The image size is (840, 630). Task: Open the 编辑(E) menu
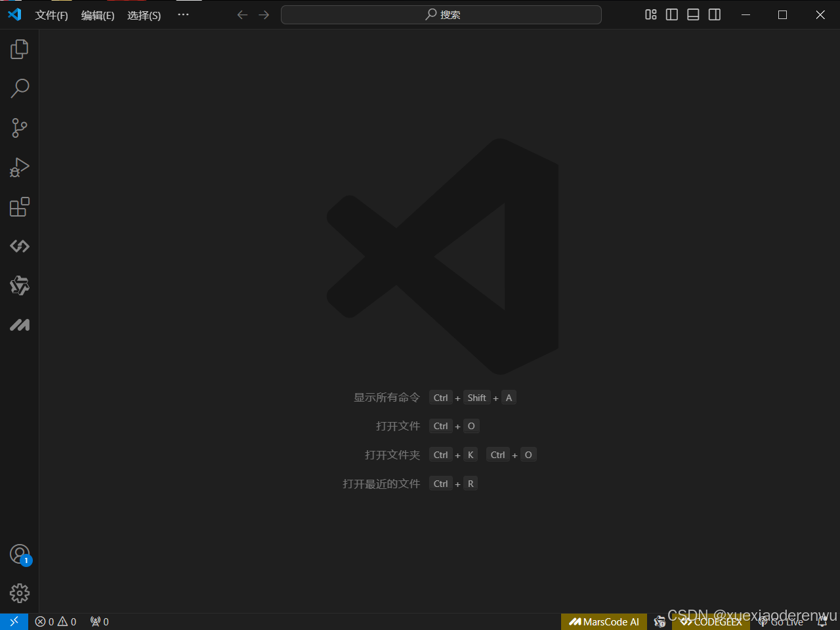coord(98,15)
